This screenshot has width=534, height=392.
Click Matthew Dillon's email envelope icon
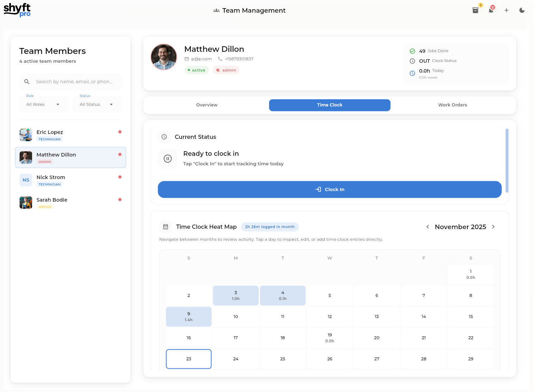(187, 59)
